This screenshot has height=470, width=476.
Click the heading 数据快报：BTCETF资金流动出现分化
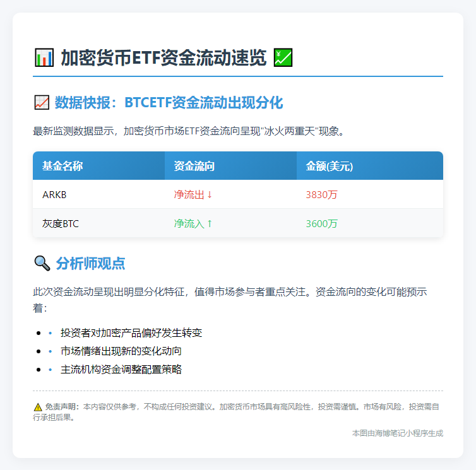(169, 103)
